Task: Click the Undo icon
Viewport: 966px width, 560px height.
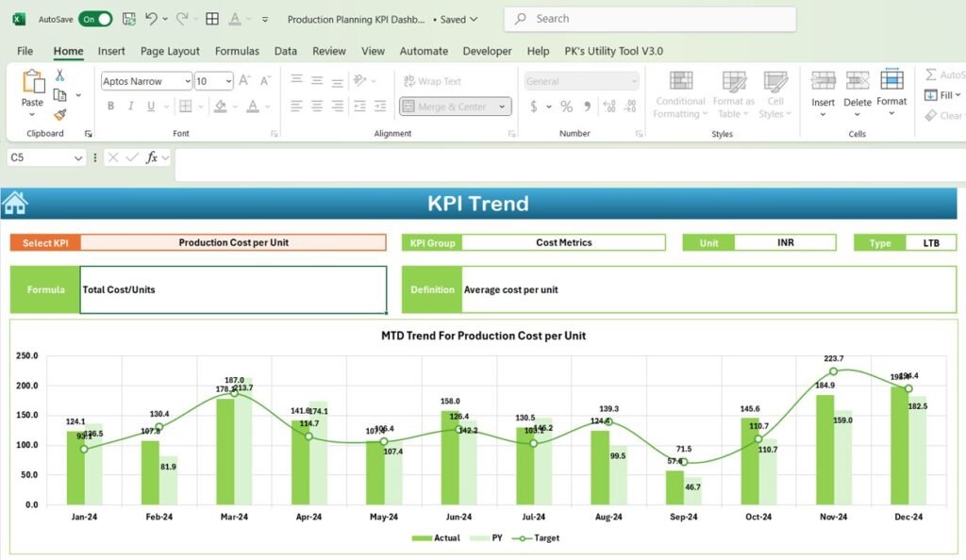Action: point(149,18)
